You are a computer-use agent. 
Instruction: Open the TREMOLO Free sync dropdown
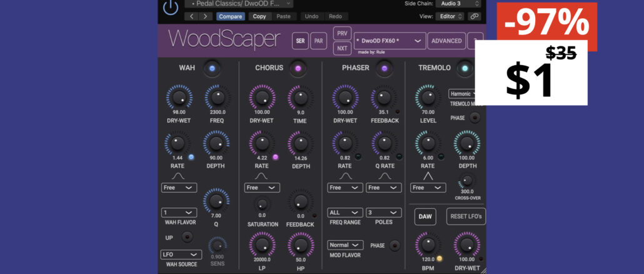(x=428, y=188)
